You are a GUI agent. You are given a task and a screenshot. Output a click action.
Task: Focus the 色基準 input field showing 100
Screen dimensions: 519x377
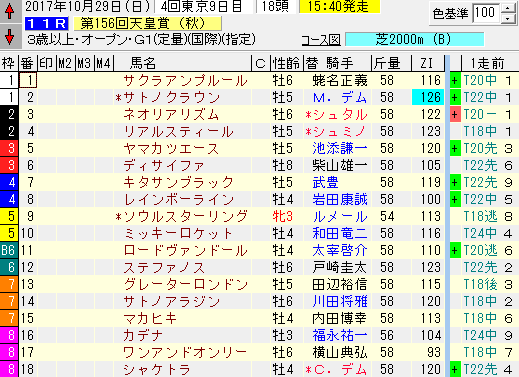click(x=486, y=13)
